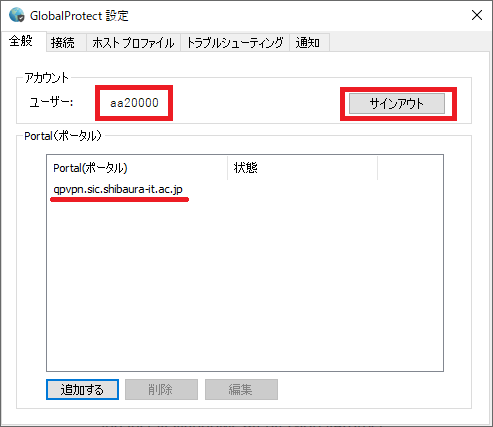Select the qpvpn.sic.shibaura-it.ac.jp portal entry

118,189
